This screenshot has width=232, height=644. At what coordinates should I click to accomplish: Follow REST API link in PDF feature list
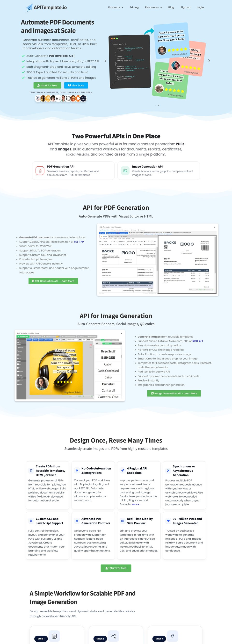pyautogui.click(x=79, y=242)
